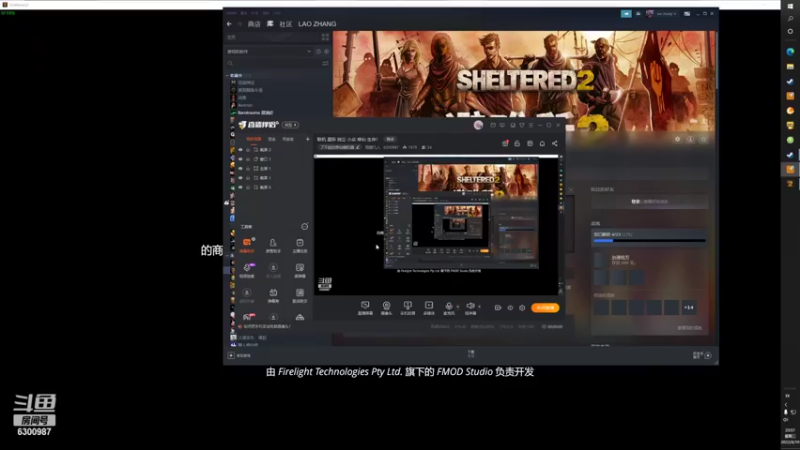This screenshot has height=450, width=800.
Task: Show Sheltered 2 game info panel
Action: [690, 139]
